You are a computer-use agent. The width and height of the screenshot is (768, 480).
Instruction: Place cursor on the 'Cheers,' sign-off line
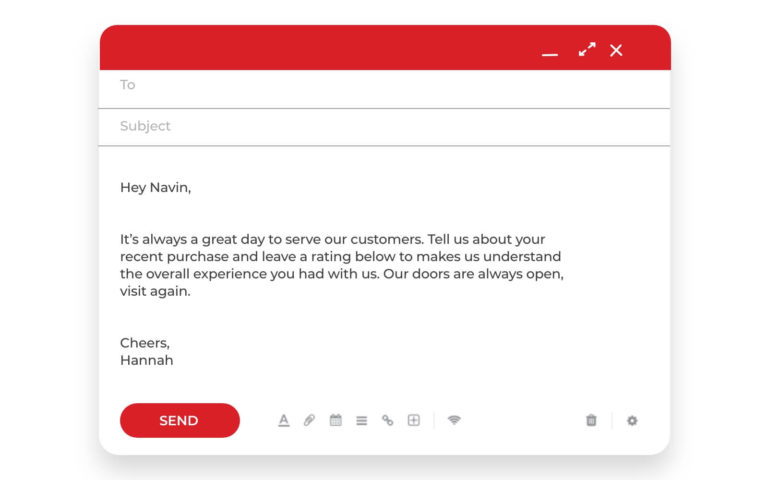click(145, 343)
